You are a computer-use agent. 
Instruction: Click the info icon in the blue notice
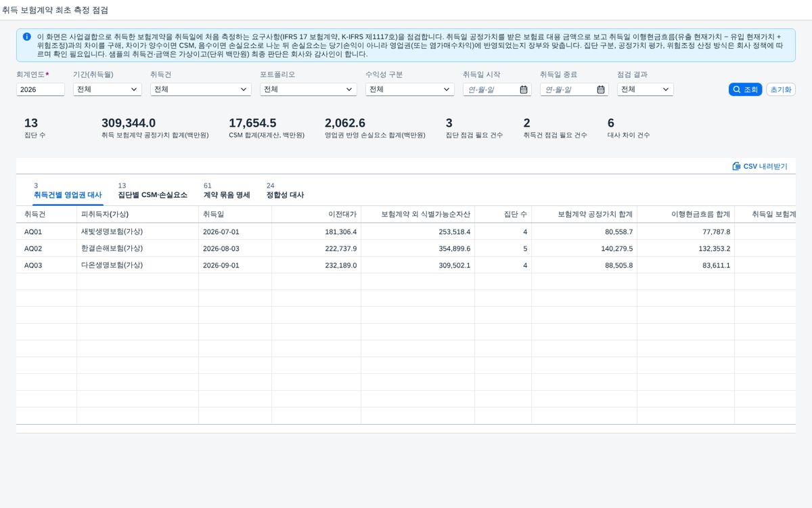point(26,37)
